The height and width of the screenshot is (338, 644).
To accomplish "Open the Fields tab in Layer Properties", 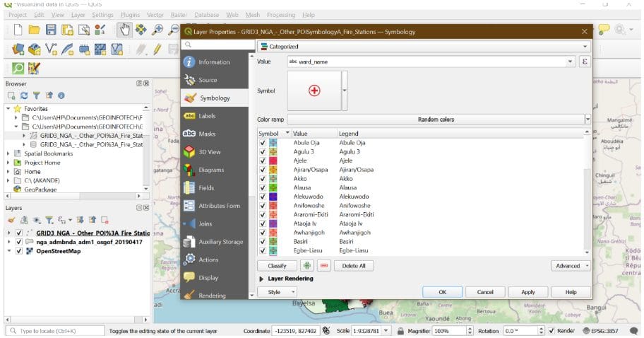I will [206, 188].
